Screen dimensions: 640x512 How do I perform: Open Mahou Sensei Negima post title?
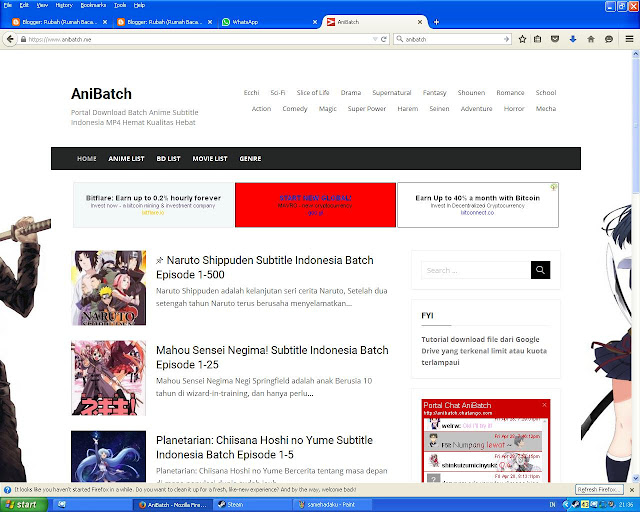pyautogui.click(x=272, y=357)
